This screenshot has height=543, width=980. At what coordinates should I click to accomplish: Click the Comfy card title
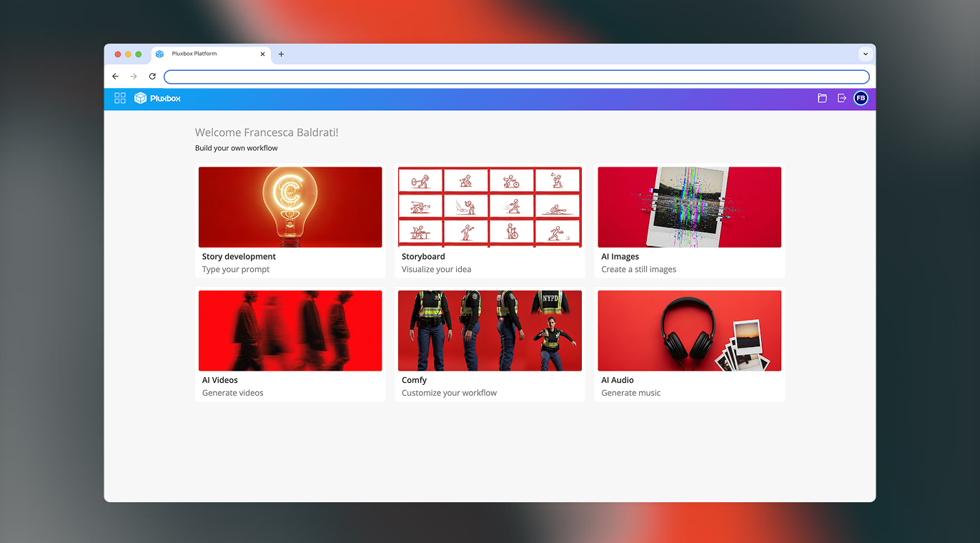click(x=414, y=380)
